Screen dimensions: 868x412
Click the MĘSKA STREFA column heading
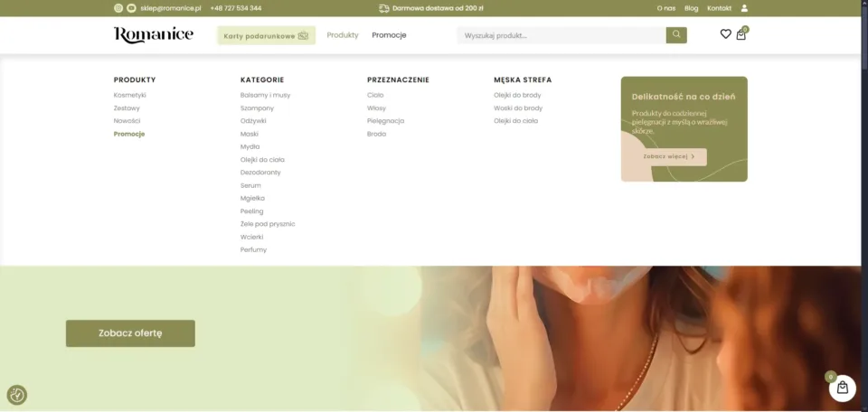(x=524, y=80)
